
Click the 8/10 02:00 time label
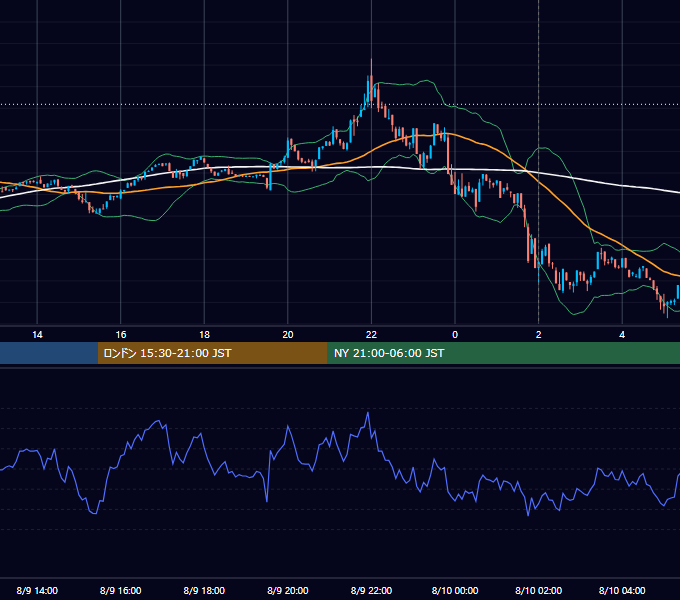[x=539, y=590]
